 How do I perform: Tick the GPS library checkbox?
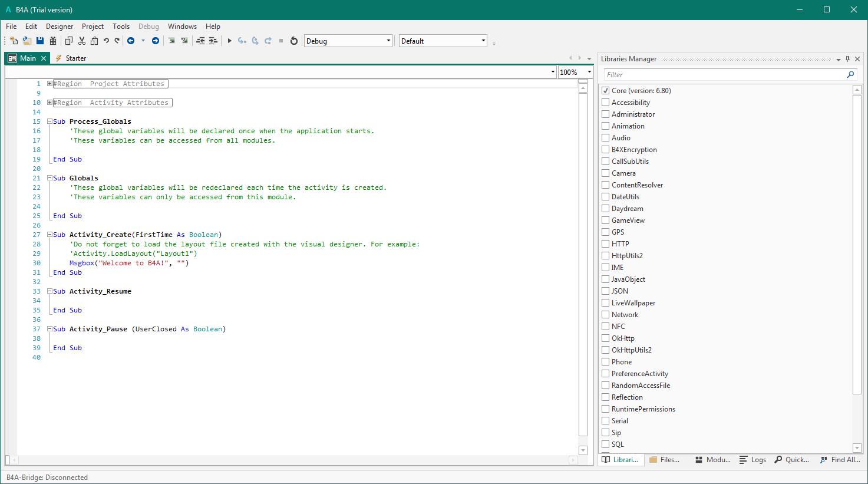click(605, 232)
